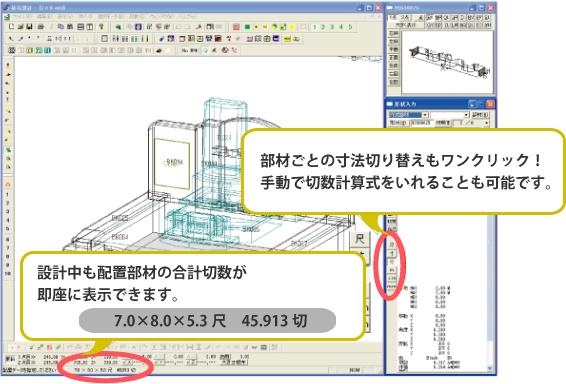Viewport: 566px width, 384px height.
Task: Open small dropdown arrow at 形状入力 second row
Action: coord(486,123)
